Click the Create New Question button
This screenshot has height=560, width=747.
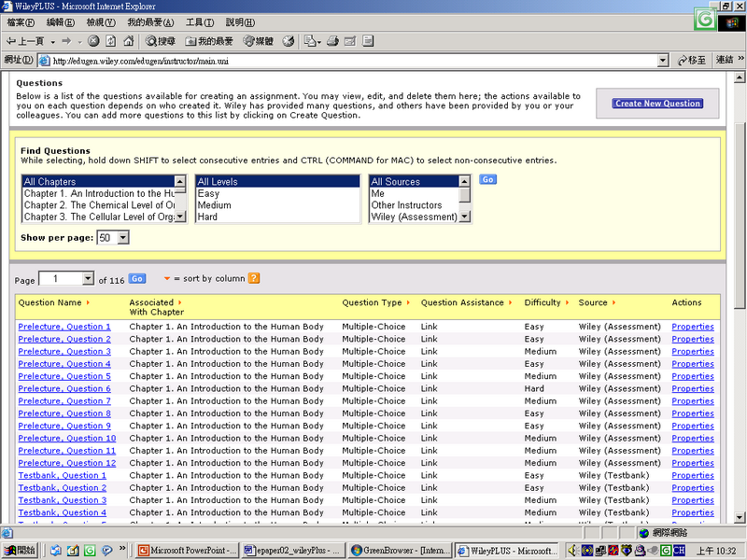click(x=657, y=104)
